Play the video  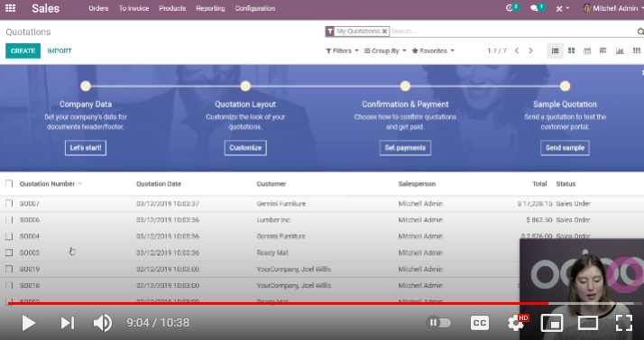(28, 323)
